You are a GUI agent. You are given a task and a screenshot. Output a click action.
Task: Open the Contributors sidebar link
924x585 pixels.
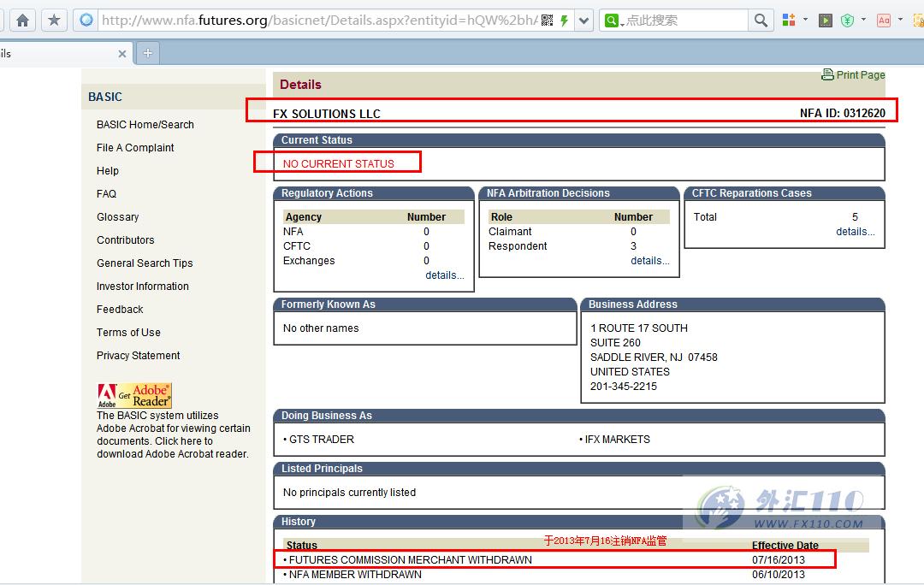pyautogui.click(x=125, y=239)
